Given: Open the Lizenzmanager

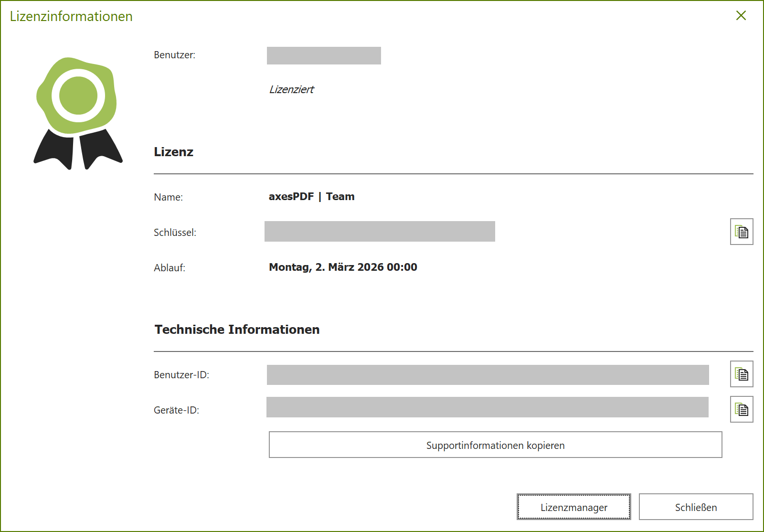Looking at the screenshot, I should [x=574, y=507].
